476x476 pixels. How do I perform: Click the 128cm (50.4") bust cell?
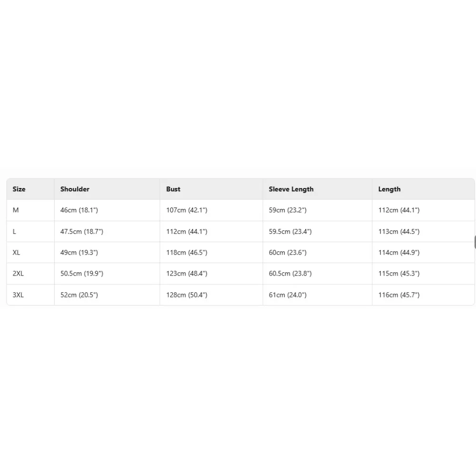point(187,295)
